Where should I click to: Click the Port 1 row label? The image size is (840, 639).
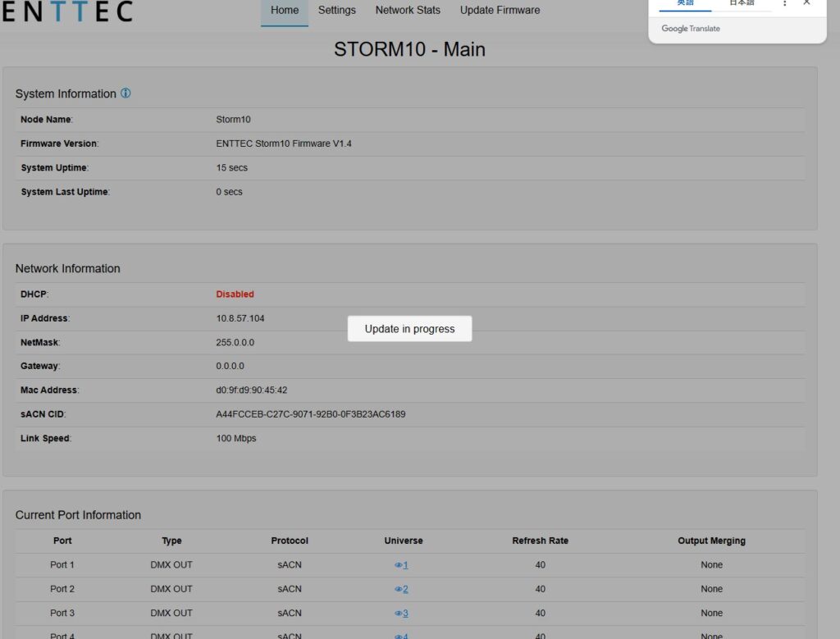pyautogui.click(x=62, y=564)
